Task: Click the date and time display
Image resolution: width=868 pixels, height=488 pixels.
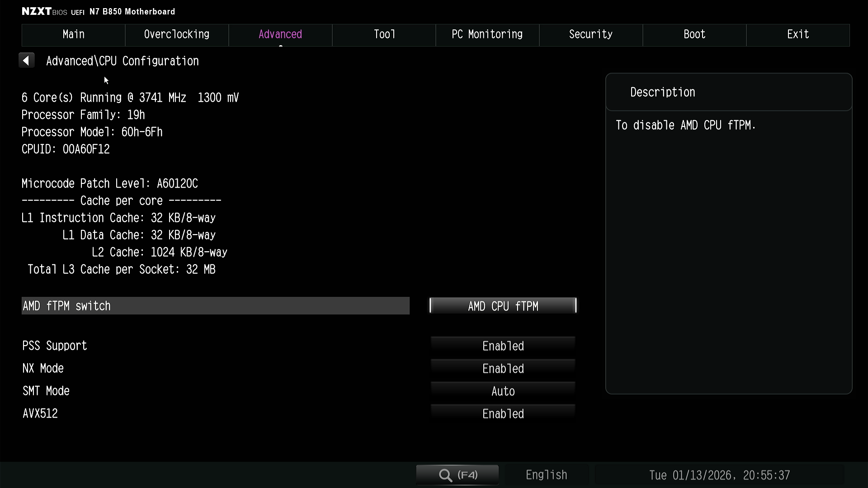Action: tap(719, 475)
